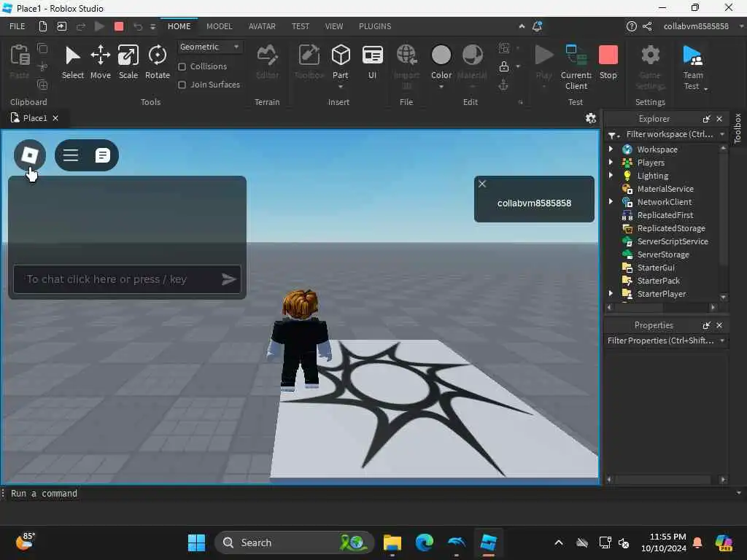Viewport: 747px width, 560px height.
Task: Open the Part dropdown arrow
Action: pos(341,87)
